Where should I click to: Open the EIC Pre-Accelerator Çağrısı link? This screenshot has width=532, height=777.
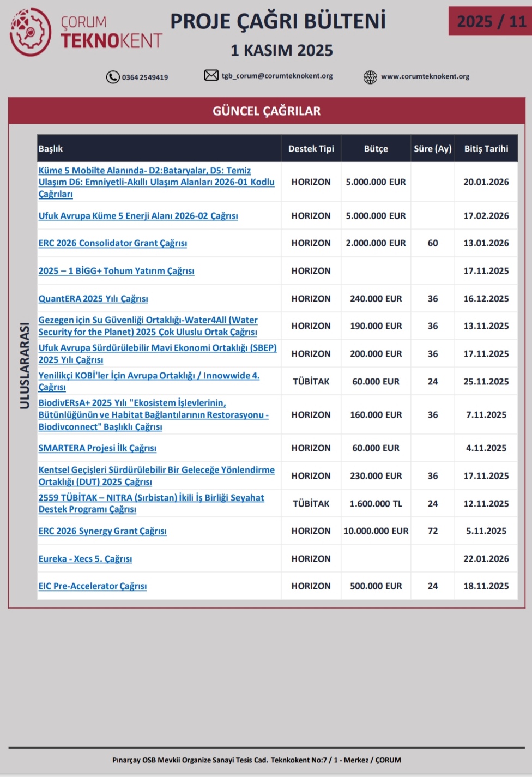tap(92, 586)
